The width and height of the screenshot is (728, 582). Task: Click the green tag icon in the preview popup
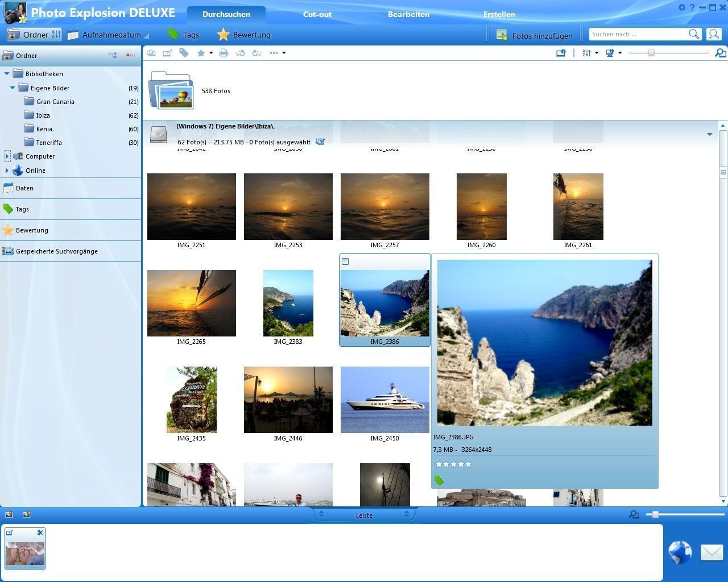[439, 481]
